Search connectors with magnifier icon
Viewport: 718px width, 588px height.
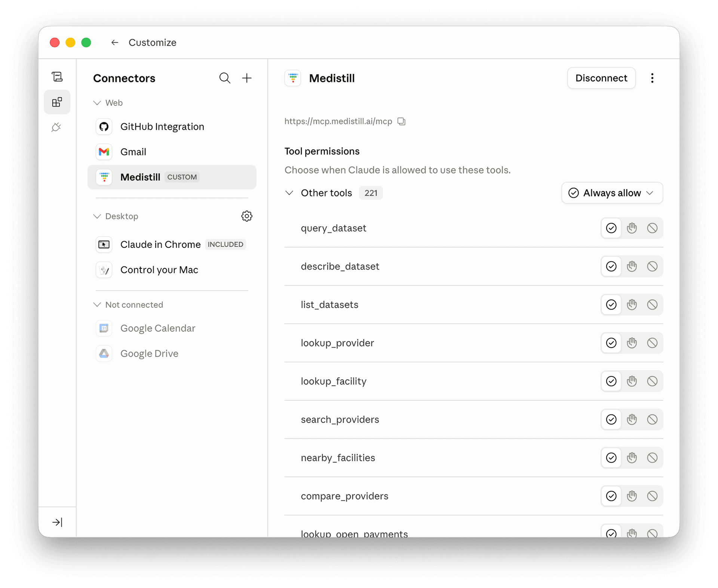tap(225, 78)
